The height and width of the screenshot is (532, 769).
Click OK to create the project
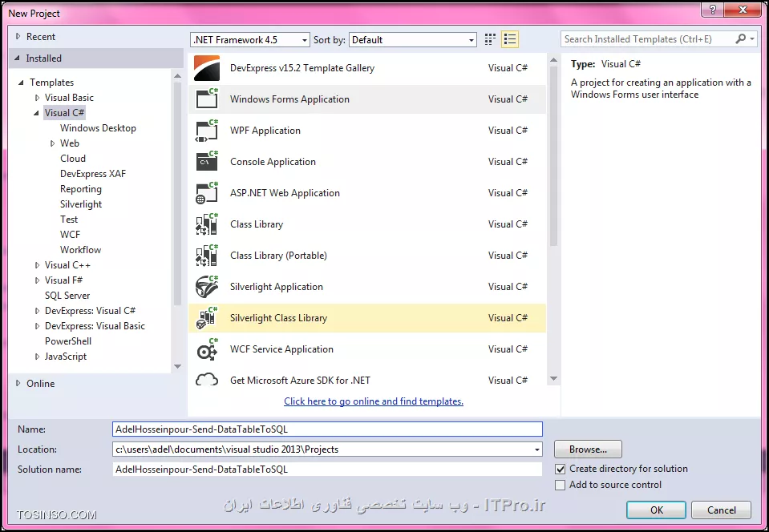tap(656, 510)
